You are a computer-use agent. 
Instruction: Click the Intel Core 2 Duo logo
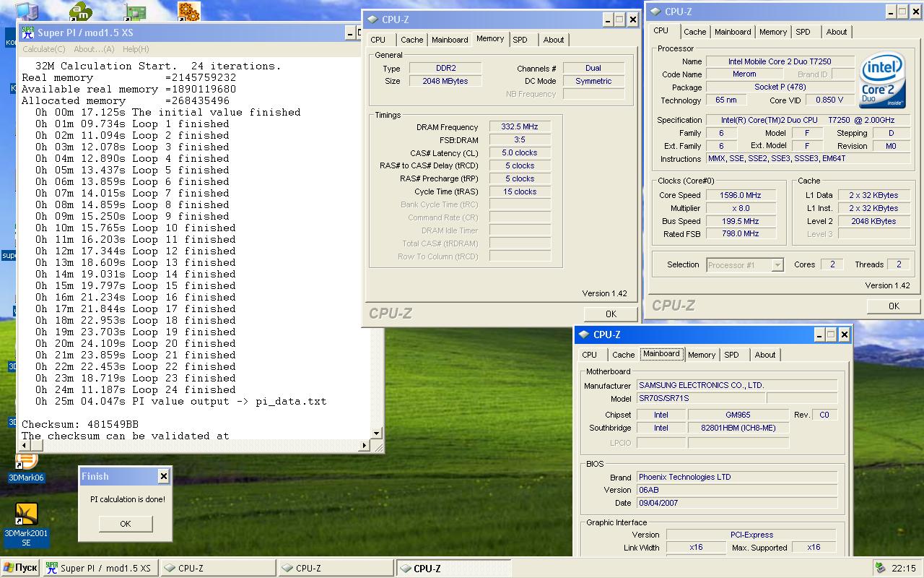pyautogui.click(x=882, y=81)
